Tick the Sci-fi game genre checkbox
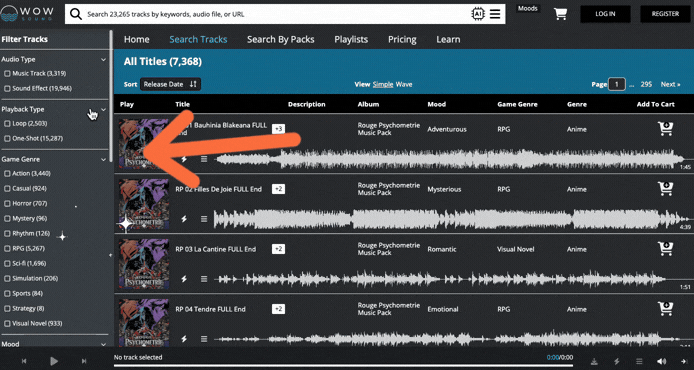694x370 pixels. click(7, 263)
